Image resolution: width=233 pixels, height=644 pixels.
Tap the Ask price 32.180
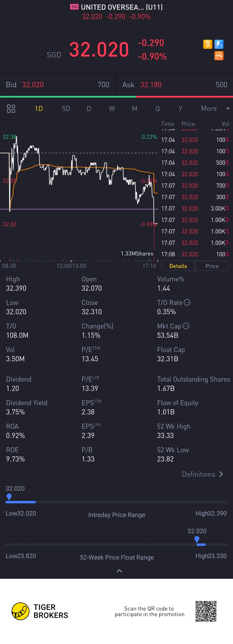(151, 85)
